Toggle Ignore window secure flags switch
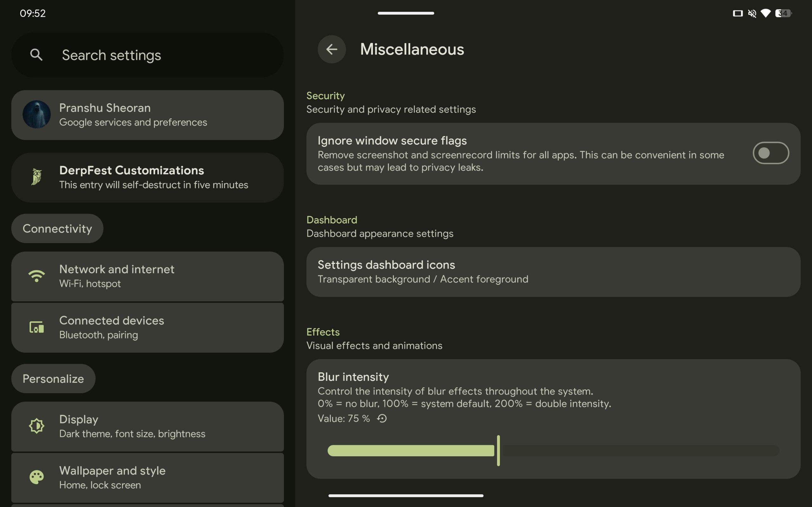812x507 pixels. [770, 153]
